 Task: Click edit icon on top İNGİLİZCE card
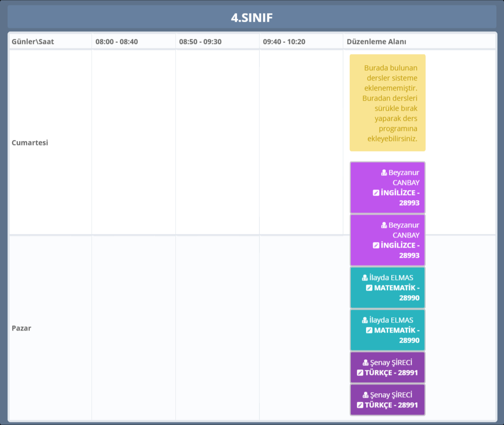[376, 193]
